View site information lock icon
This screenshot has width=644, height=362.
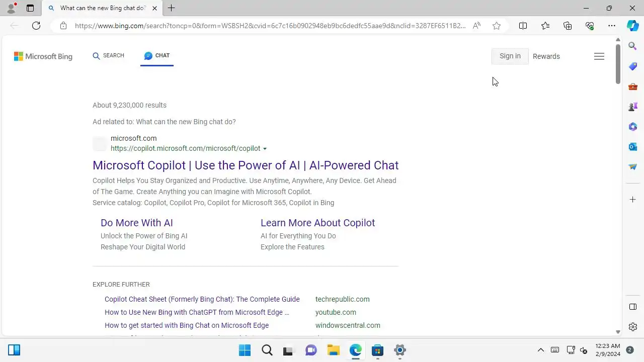(63, 26)
